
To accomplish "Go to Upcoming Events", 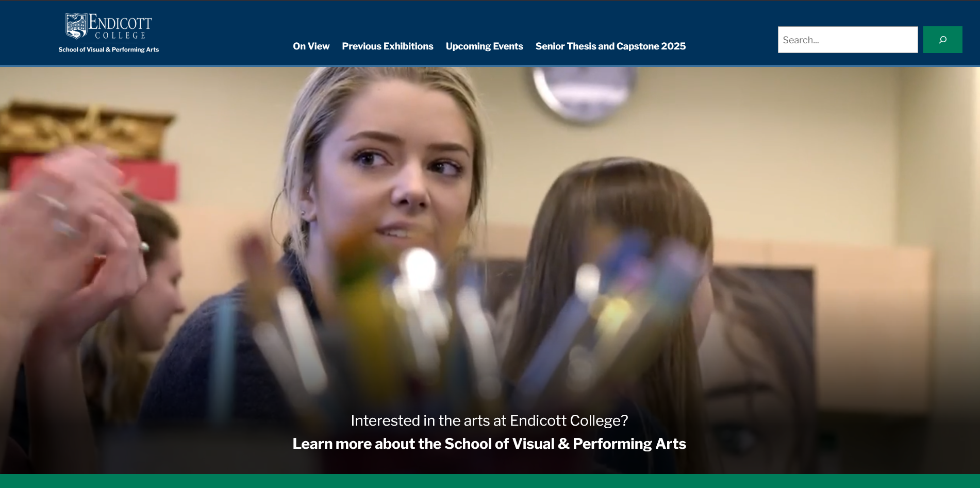I will tap(485, 46).
